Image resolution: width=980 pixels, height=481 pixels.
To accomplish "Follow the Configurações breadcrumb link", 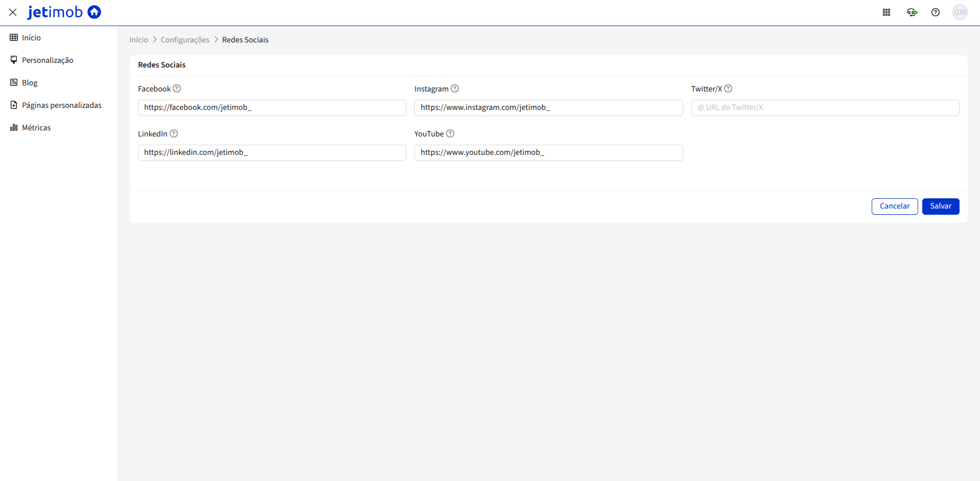I will 185,40.
